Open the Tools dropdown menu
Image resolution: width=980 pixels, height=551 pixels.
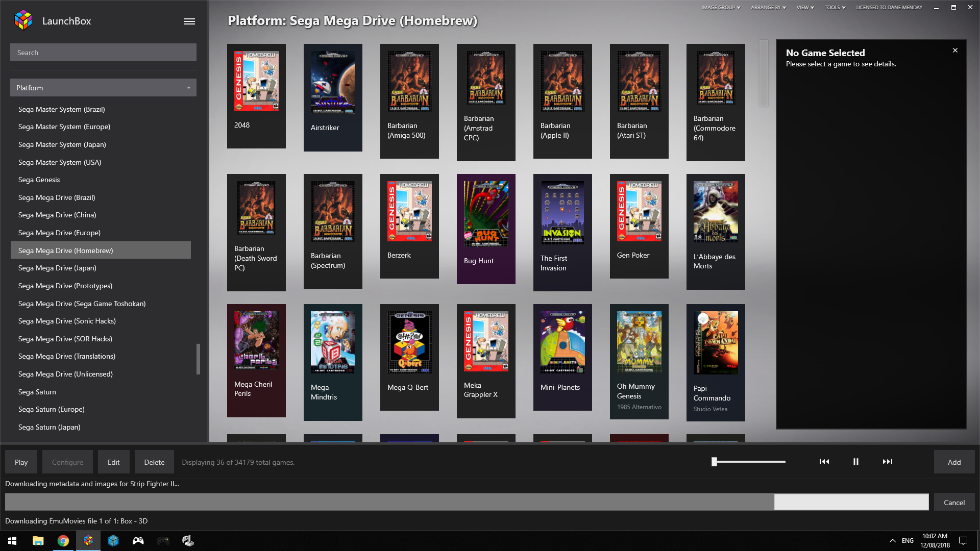[835, 8]
